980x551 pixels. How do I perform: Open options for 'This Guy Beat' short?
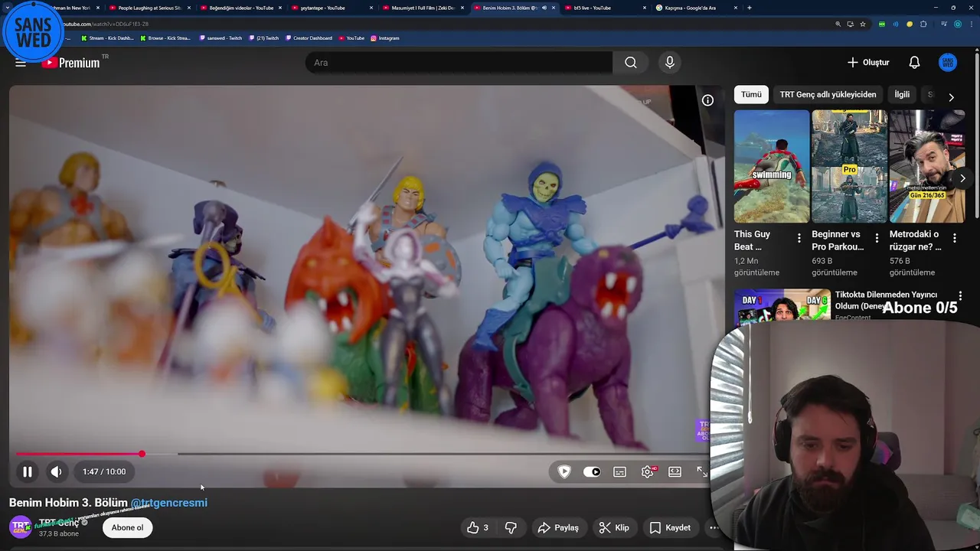pos(799,238)
